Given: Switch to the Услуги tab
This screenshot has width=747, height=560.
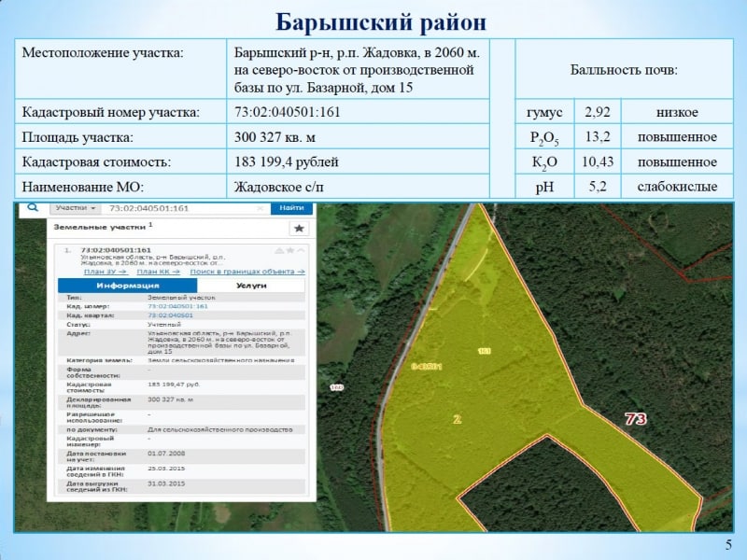Looking at the screenshot, I should 251,286.
